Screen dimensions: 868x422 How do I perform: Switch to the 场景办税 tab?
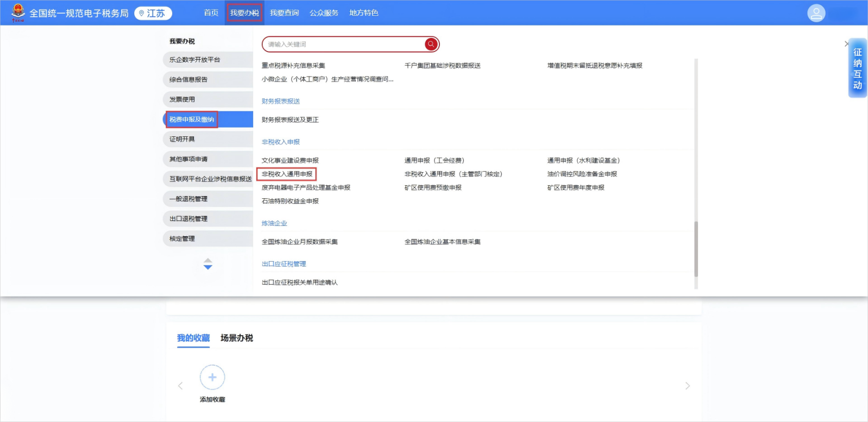(x=236, y=338)
